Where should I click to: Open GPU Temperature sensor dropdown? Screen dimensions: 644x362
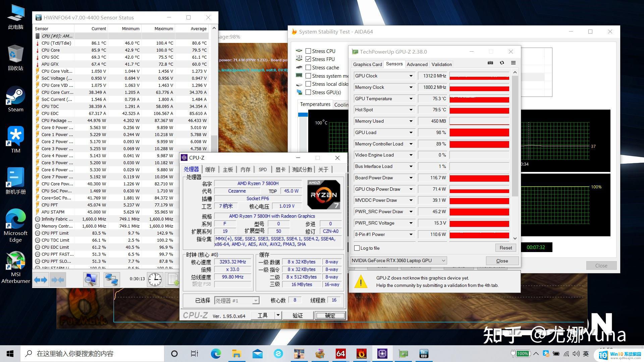411,99
